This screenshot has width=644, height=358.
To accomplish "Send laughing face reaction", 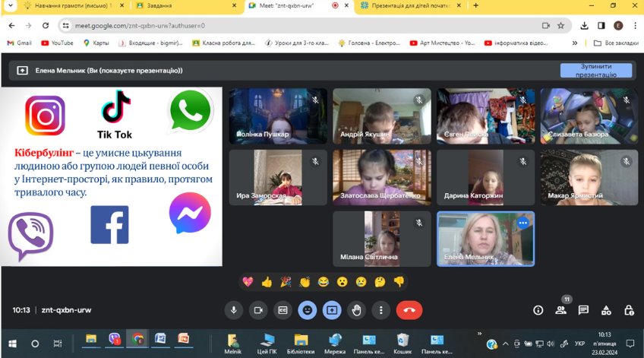I will tap(324, 281).
